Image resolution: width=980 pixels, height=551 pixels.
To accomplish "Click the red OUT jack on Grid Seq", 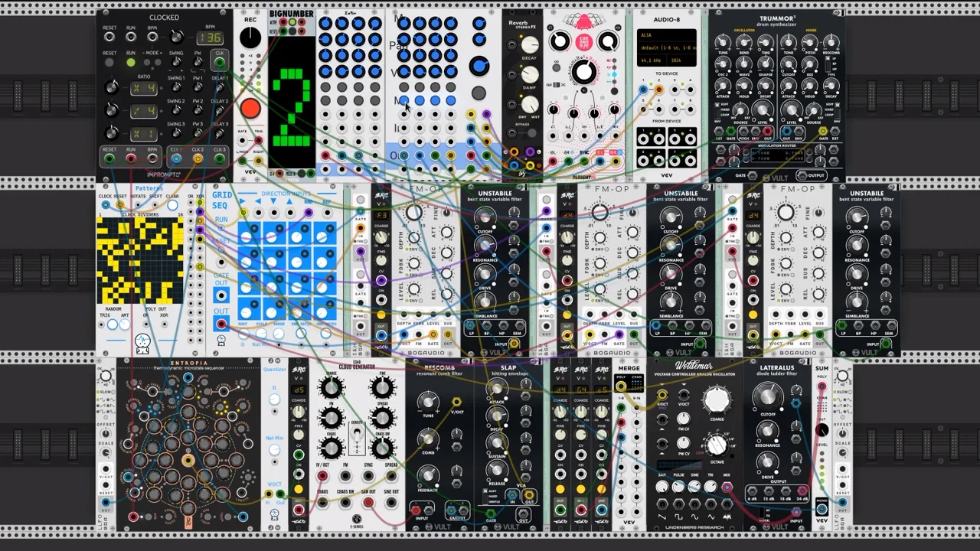I will pos(221,324).
